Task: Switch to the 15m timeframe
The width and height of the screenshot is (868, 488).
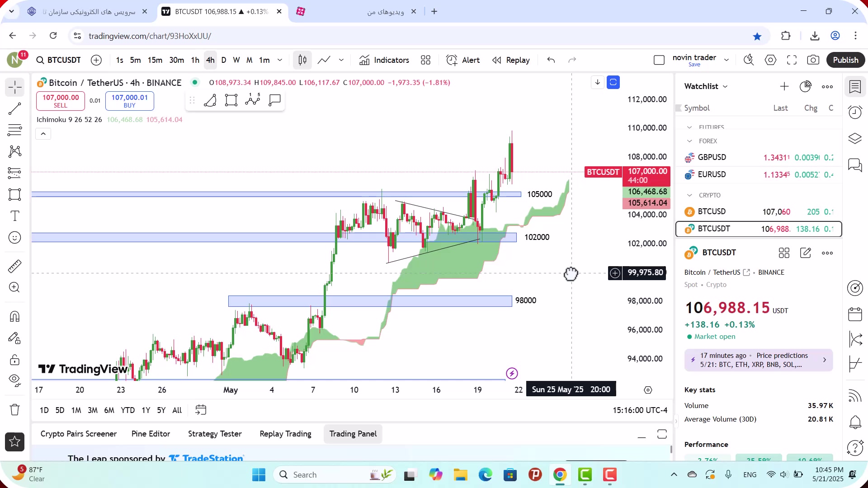Action: [x=155, y=60]
